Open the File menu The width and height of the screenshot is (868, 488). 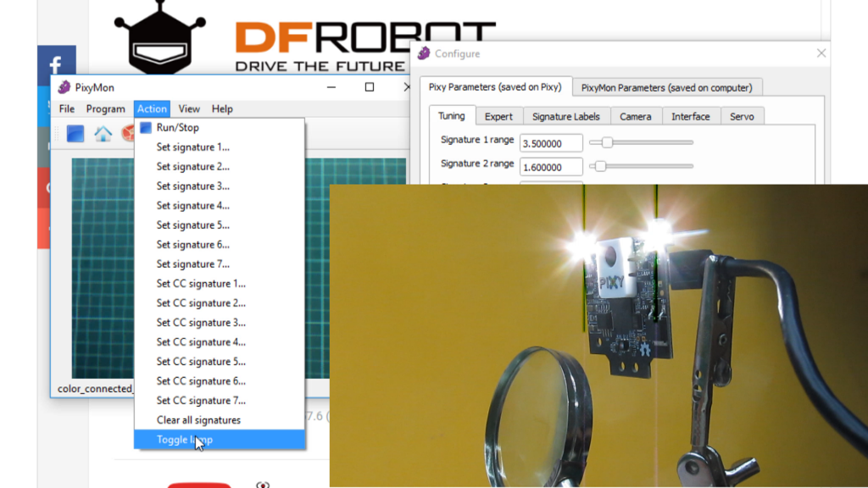pos(66,108)
